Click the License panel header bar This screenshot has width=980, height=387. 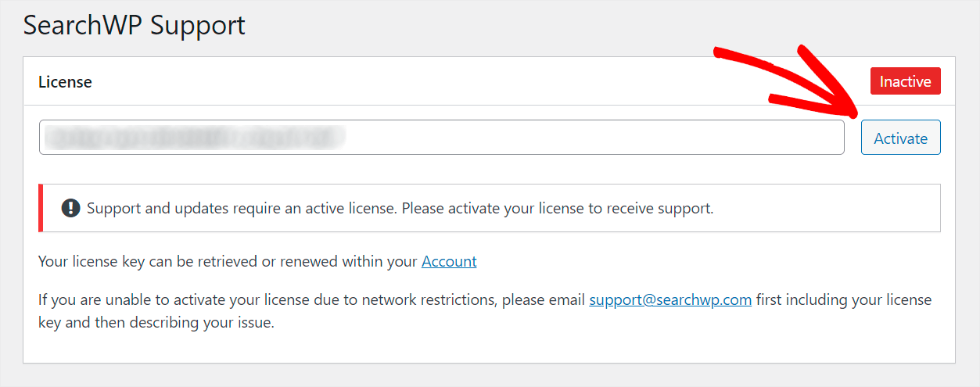point(489,81)
